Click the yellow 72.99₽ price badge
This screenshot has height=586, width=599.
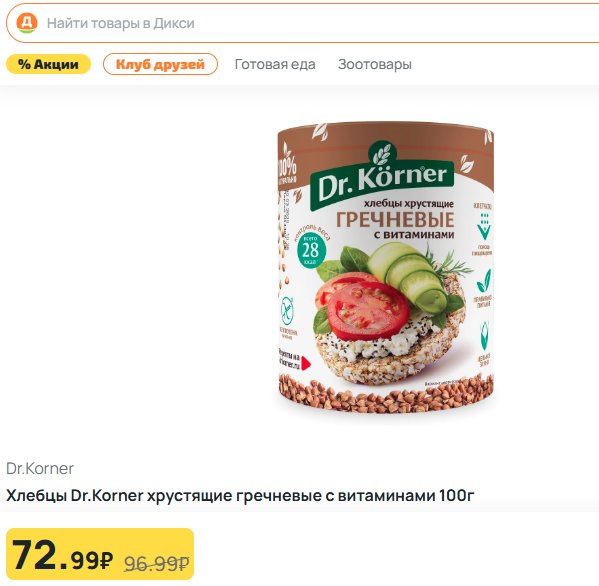tap(100, 554)
